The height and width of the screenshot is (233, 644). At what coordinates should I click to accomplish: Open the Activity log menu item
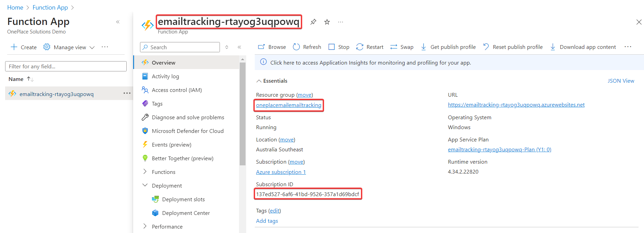coord(165,77)
